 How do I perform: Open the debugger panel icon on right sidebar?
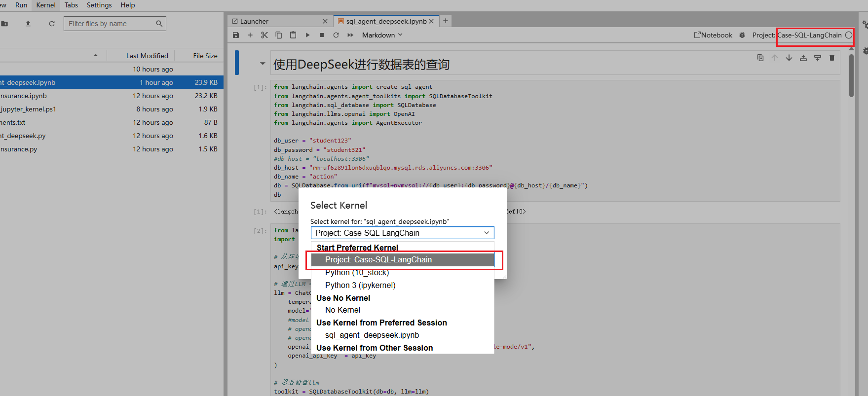[865, 50]
